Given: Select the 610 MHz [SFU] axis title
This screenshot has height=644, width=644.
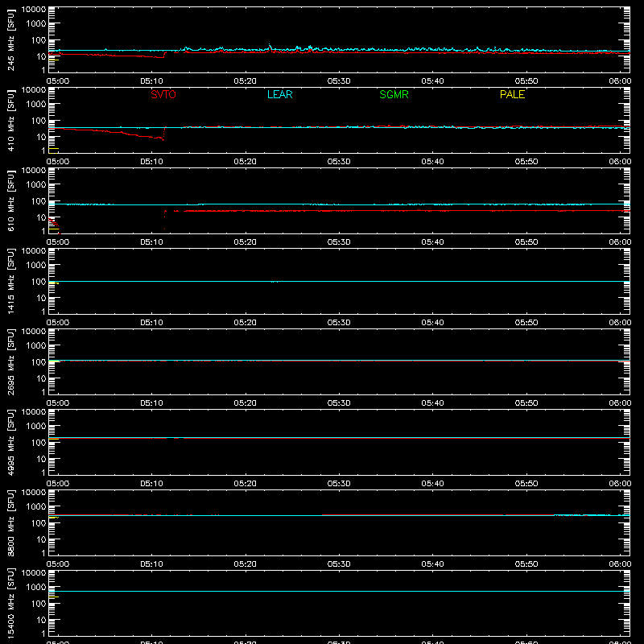Looking at the screenshot, I should tap(10, 200).
